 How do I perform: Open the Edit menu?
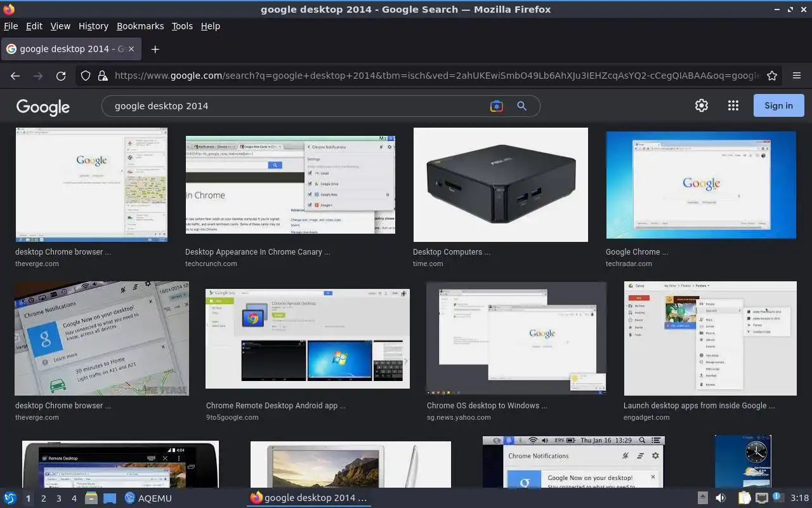[34, 26]
